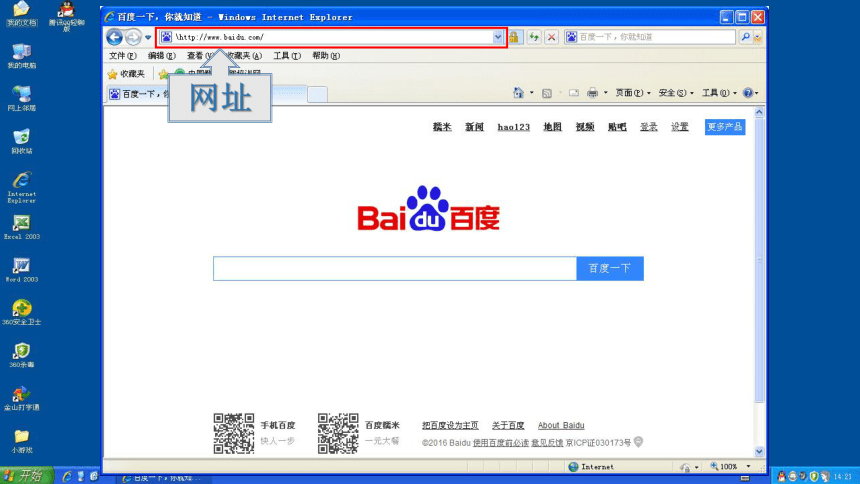Open Internet Explorer desktop icon
860x484 pixels.
[x=21, y=187]
